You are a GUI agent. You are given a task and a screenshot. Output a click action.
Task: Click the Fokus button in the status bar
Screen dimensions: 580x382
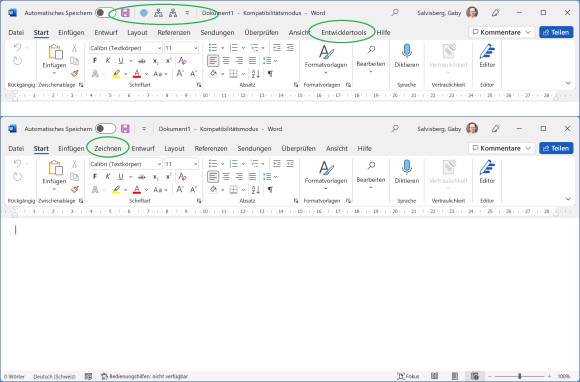click(408, 376)
